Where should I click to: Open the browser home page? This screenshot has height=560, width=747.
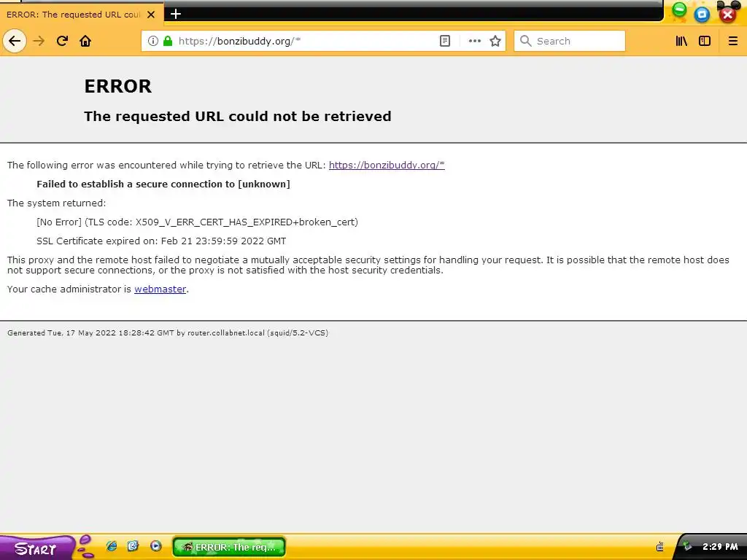click(x=85, y=41)
